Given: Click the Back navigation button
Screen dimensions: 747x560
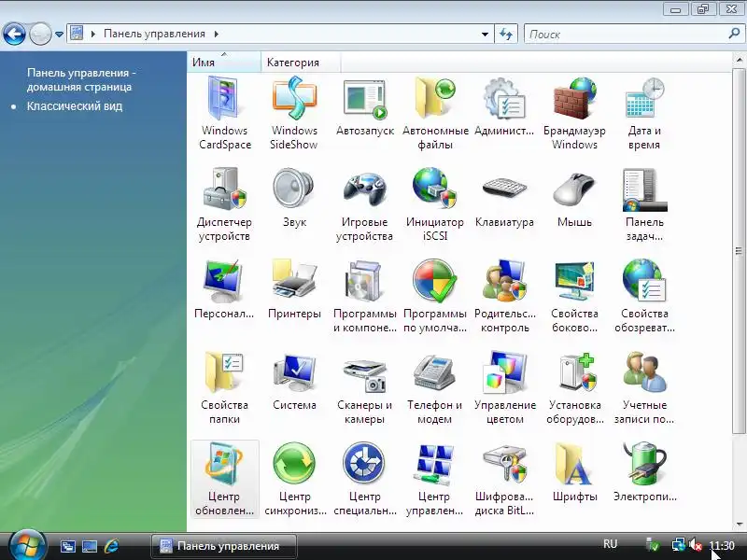Looking at the screenshot, I should (14, 34).
